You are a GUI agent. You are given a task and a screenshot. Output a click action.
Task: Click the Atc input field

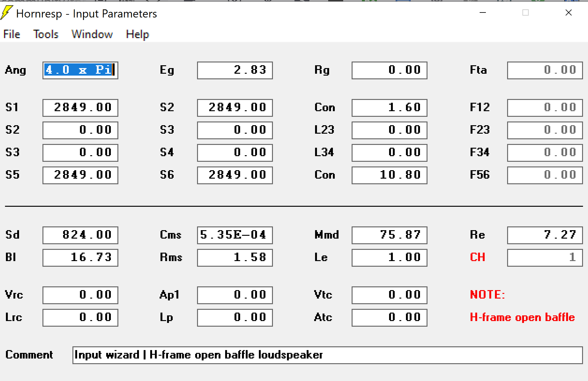coord(389,318)
